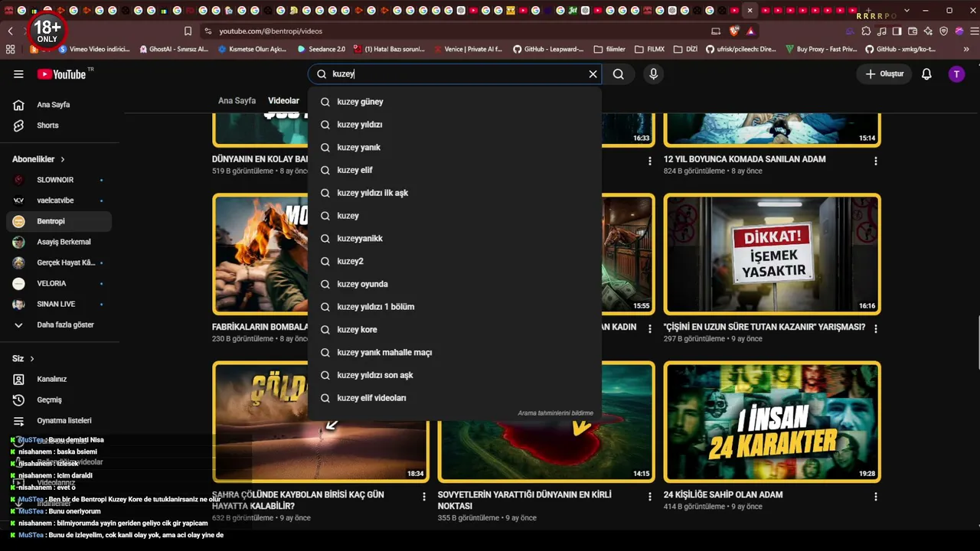
Task: Open the "24 KİŞİLİĞE SAHİP OLAN ADAM" title
Action: (723, 494)
